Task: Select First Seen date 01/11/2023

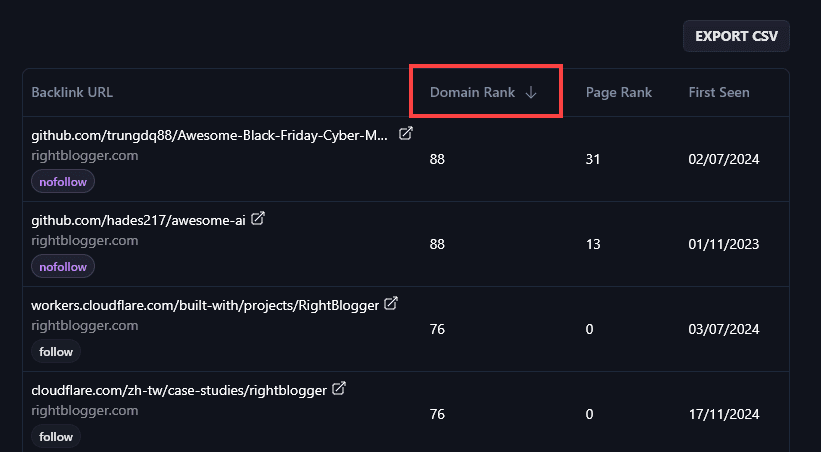Action: pos(724,244)
